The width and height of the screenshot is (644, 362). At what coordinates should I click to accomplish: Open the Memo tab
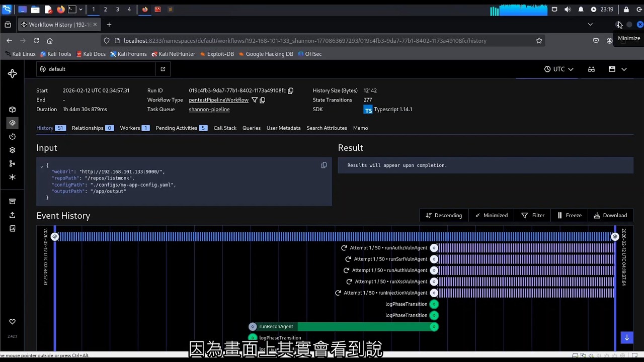360,128
